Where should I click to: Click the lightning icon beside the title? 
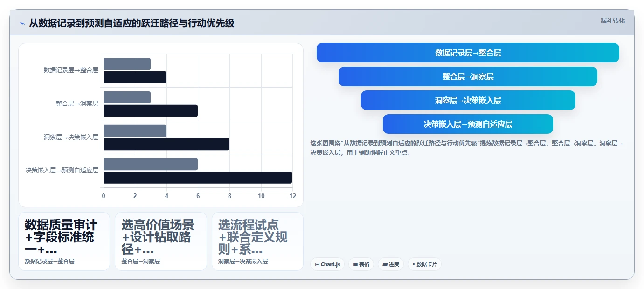click(22, 23)
